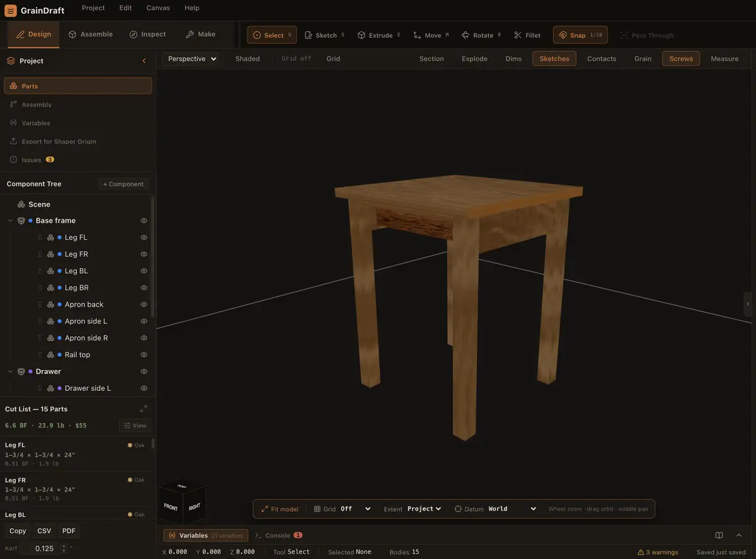Screen dimensions: 756x559
Task: Open the split layout icon in status bar
Action: [x=719, y=535]
